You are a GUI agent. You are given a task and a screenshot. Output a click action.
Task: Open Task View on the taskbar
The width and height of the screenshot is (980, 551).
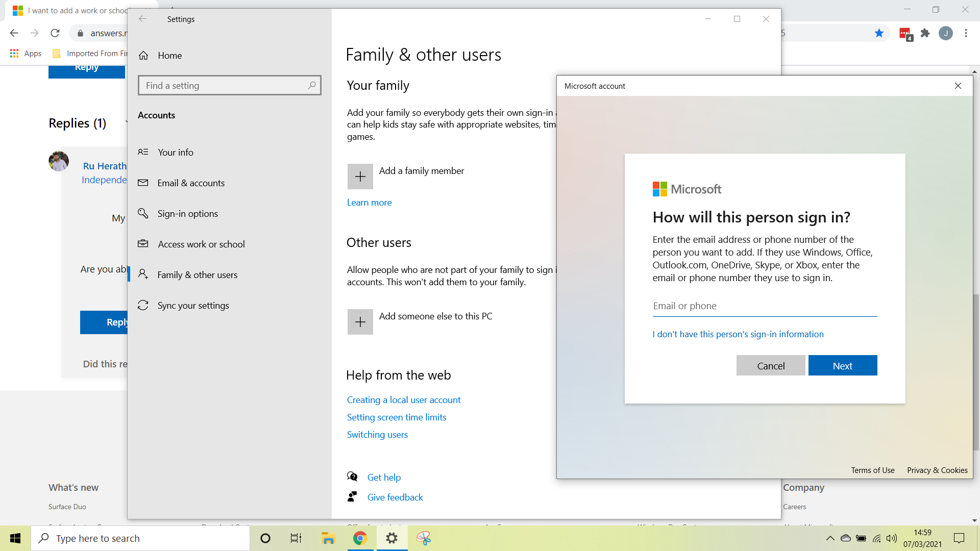coord(296,538)
